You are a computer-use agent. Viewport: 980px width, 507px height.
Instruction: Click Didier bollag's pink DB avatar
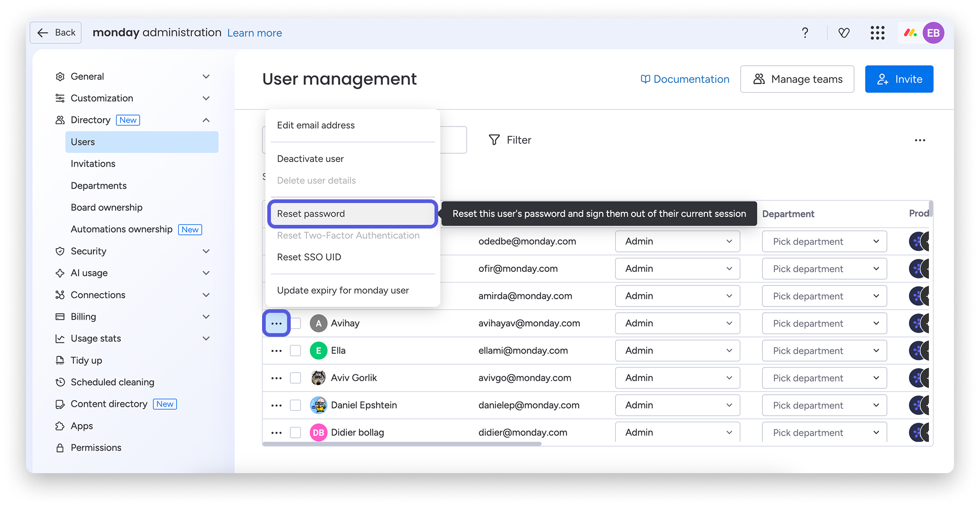(318, 433)
